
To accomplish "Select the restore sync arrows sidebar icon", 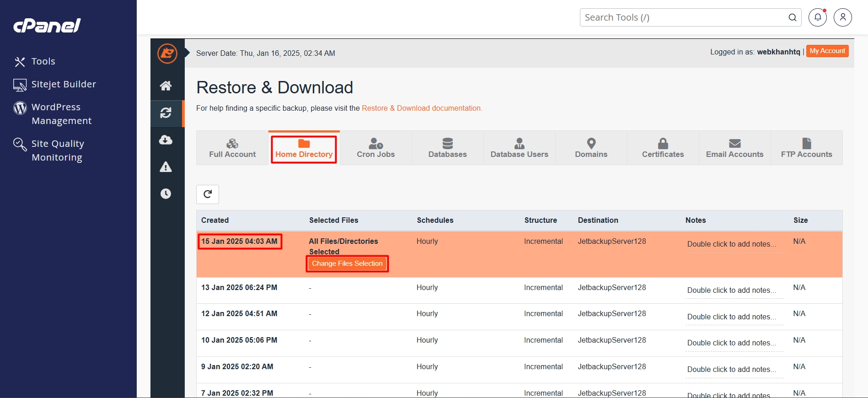I will 166,113.
